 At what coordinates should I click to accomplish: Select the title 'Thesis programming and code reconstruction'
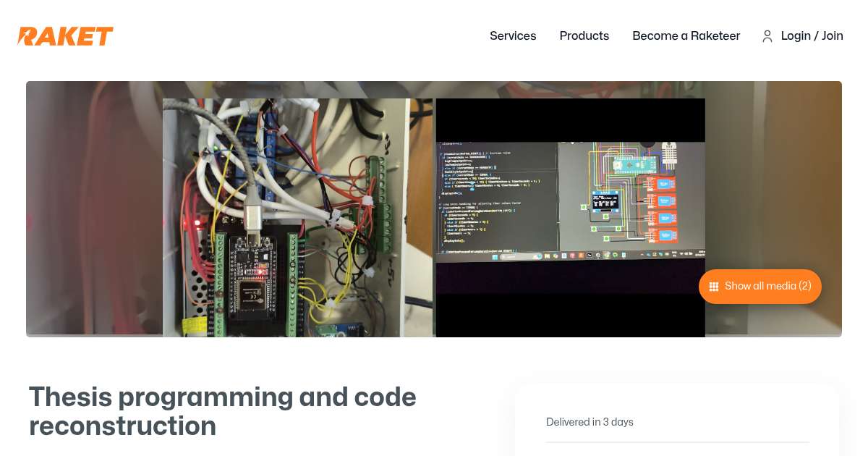click(223, 411)
